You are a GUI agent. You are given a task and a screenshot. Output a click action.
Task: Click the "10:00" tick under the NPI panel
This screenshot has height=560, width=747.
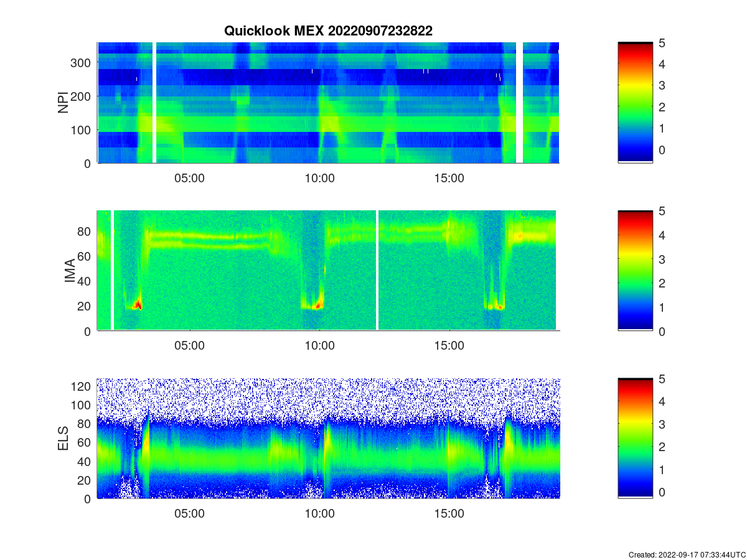pos(319,178)
